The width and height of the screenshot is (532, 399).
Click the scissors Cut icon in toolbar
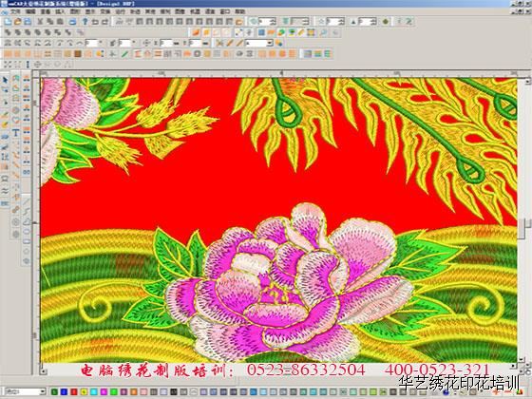[40, 22]
